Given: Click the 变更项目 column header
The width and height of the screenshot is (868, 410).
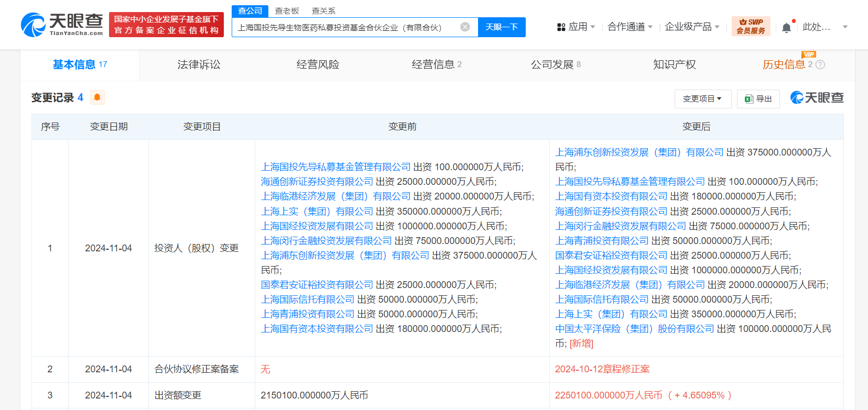Looking at the screenshot, I should point(202,127).
